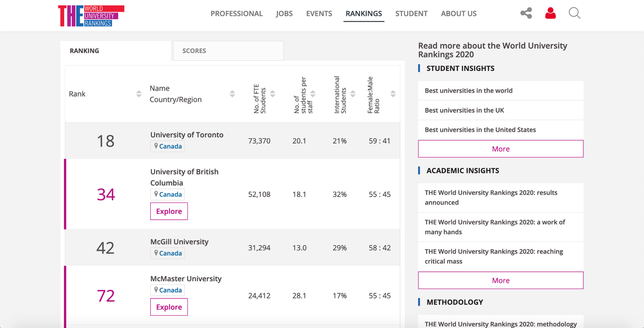The height and width of the screenshot is (328, 644).
Task: Click rank number 18
Action: tap(106, 141)
